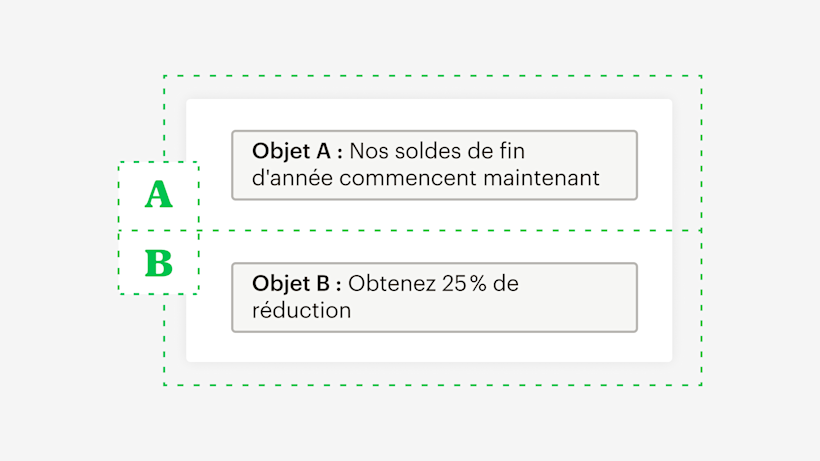Click the green letter B badge
The width and height of the screenshot is (820, 461).
click(158, 263)
